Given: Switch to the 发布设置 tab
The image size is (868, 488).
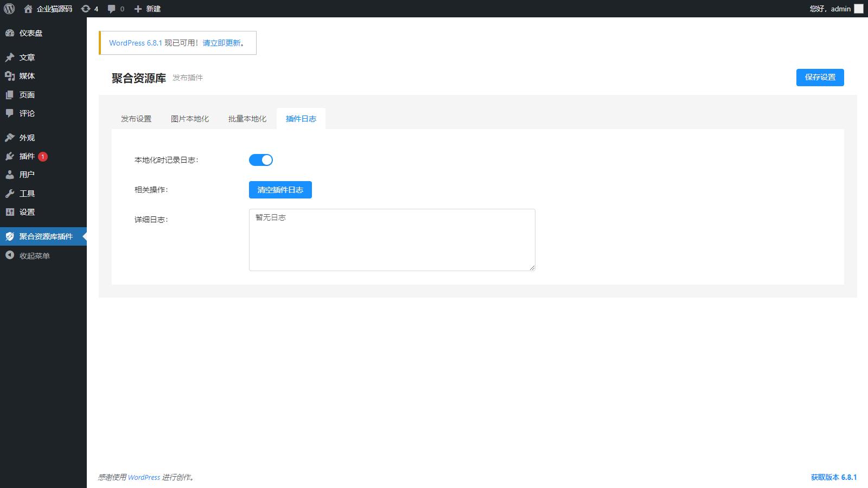Looking at the screenshot, I should coord(136,119).
